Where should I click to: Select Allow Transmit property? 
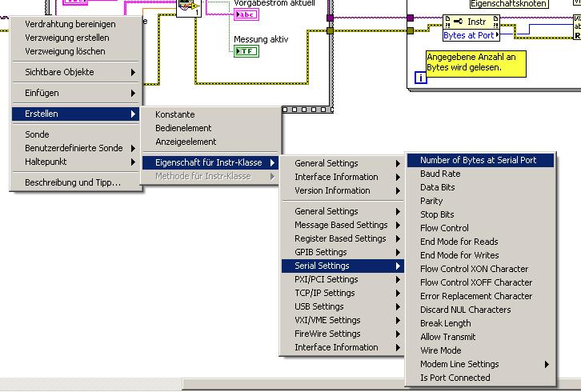(x=481, y=337)
